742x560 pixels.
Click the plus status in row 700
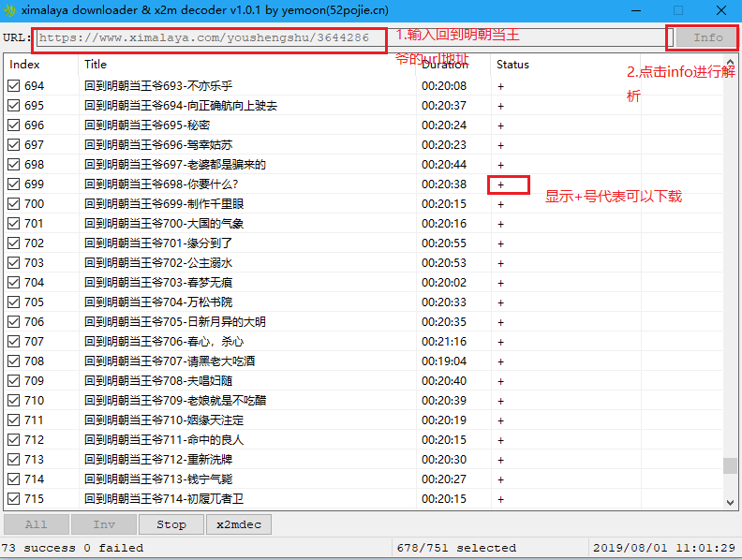click(x=500, y=204)
